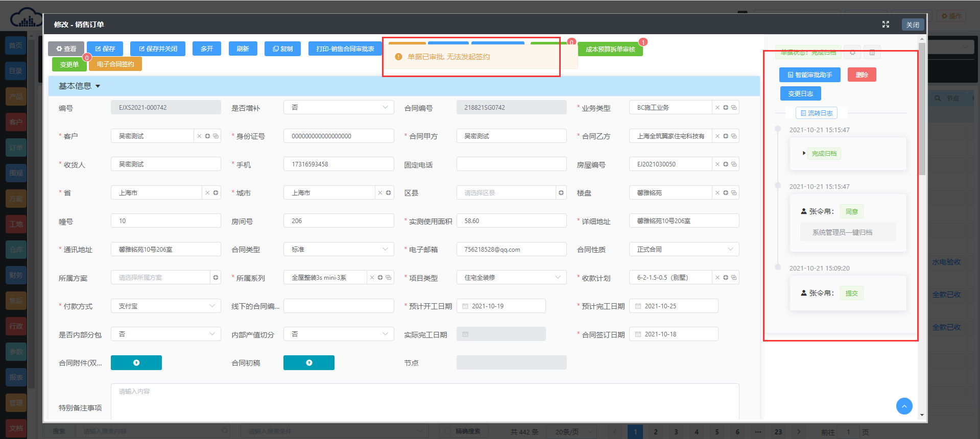Expand the 付款方式 dropdown
The height and width of the screenshot is (439, 980).
(x=212, y=306)
